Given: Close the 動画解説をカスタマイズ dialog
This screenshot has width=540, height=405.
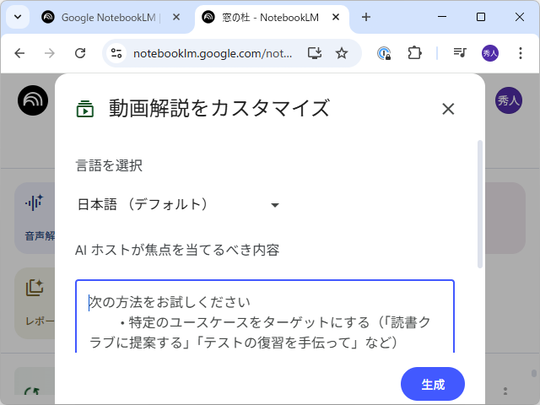Looking at the screenshot, I should pos(448,109).
